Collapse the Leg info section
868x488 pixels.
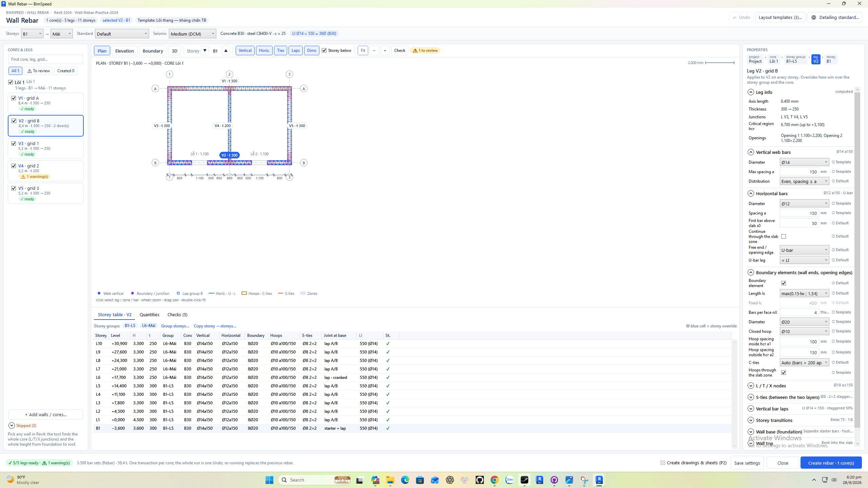pos(751,92)
